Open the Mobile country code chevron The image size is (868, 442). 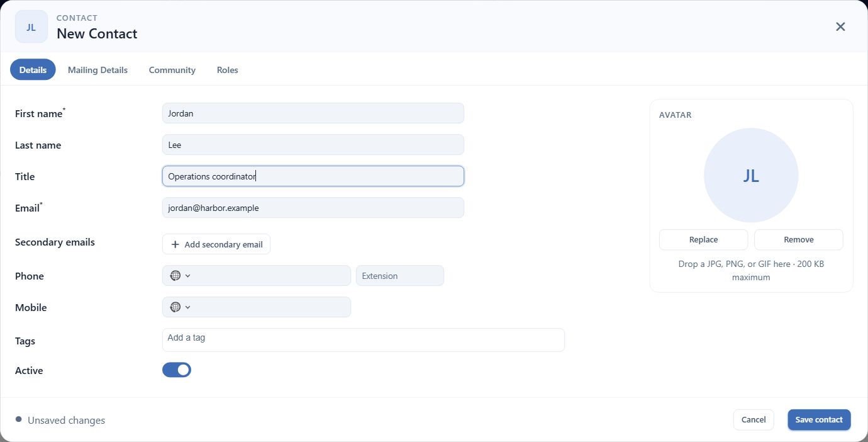coord(188,307)
